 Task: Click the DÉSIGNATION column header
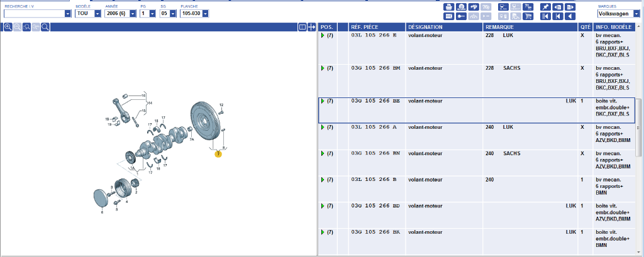pos(425,27)
